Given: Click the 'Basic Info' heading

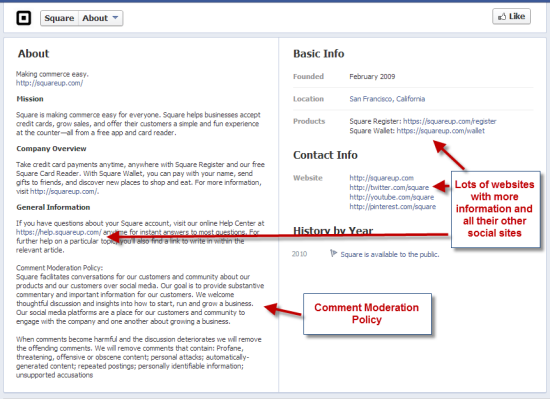Looking at the screenshot, I should [x=318, y=54].
